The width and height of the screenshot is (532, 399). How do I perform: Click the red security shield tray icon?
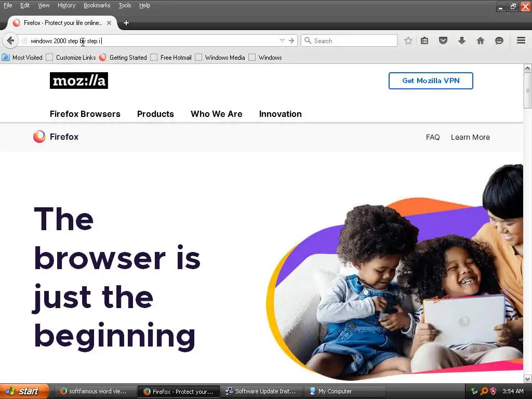click(494, 391)
